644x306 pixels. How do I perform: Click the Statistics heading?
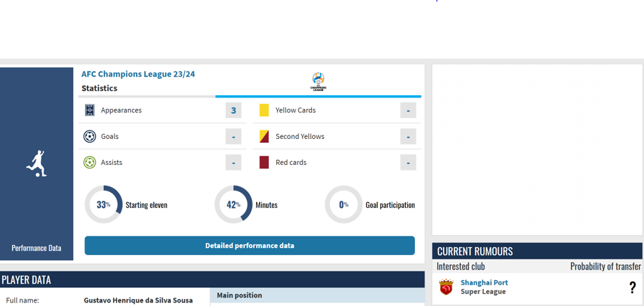[x=99, y=88]
